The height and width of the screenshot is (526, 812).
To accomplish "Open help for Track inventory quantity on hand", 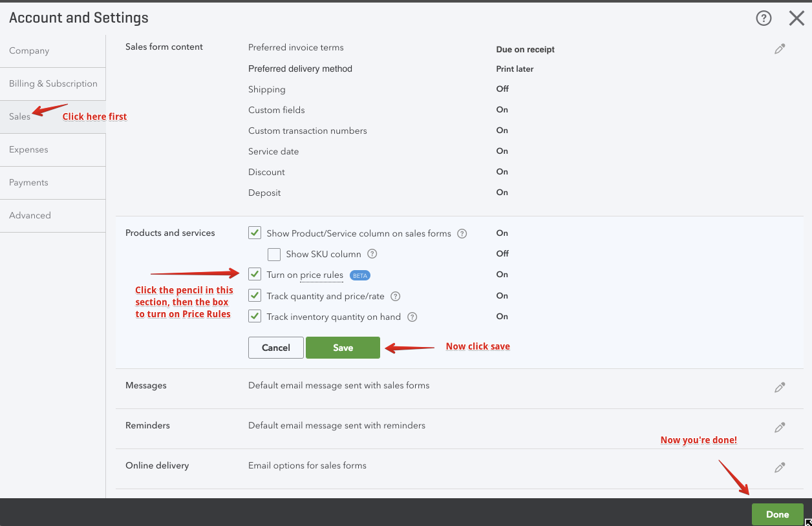I will point(412,317).
